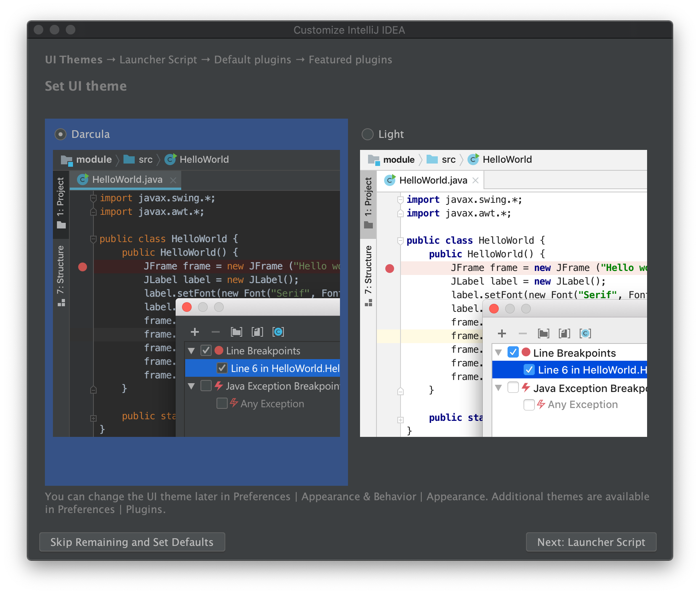Toggle Any Exception checkbox in Darcula preview
Viewport: 700px width, 594px height.
coord(222,403)
